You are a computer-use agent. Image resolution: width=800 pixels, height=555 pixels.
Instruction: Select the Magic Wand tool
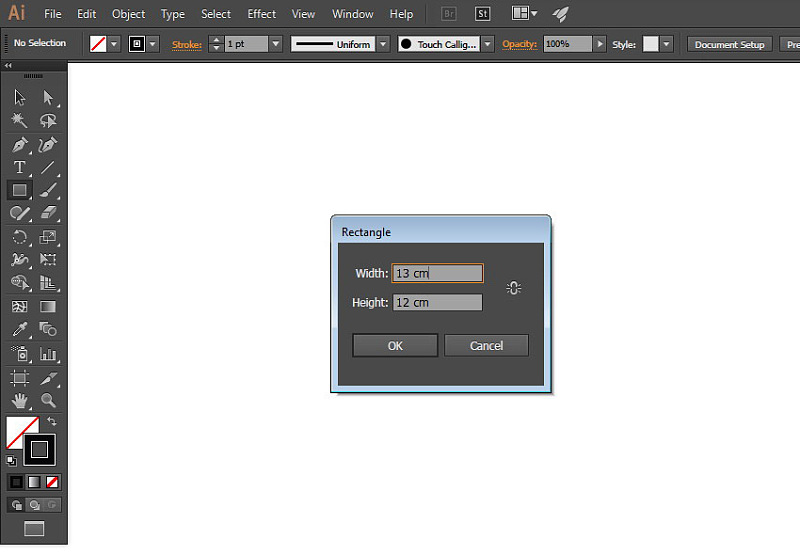[19, 120]
